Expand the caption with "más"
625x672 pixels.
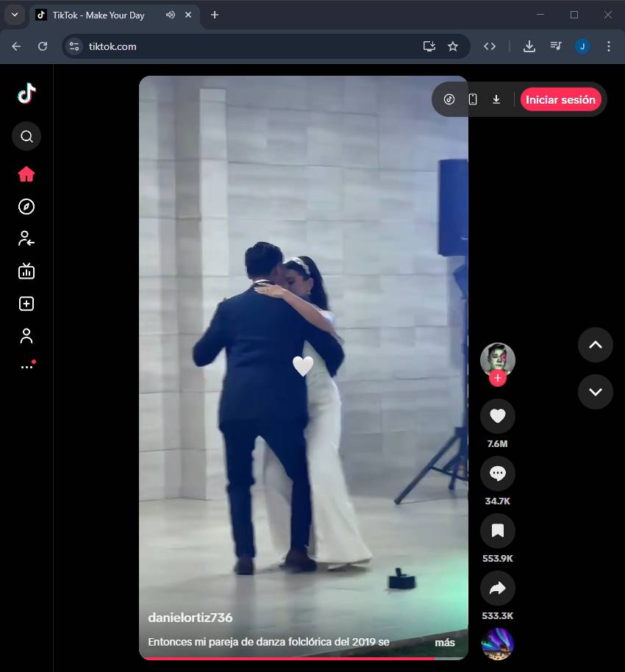[x=444, y=643]
